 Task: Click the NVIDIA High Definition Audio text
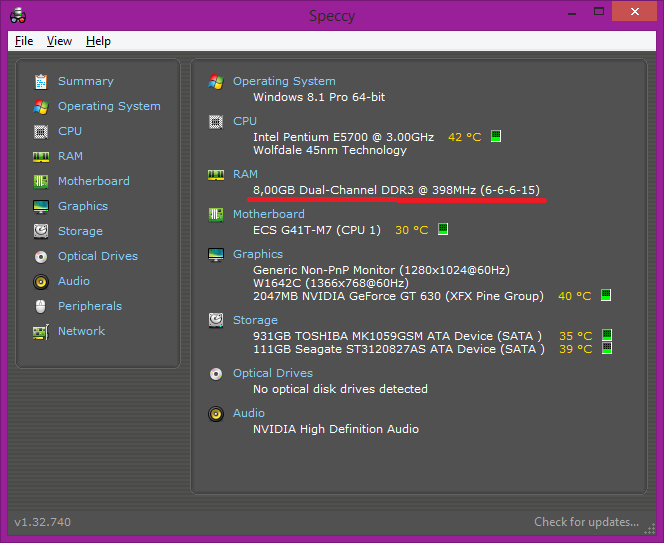[336, 429]
